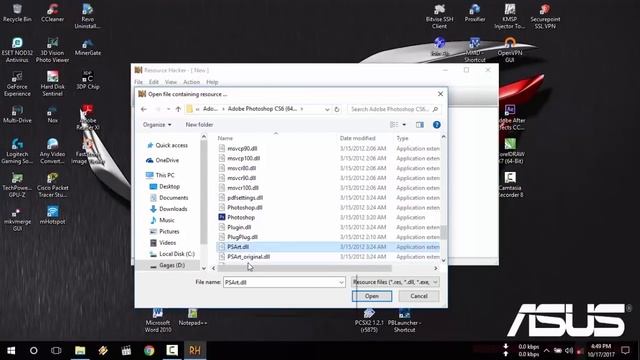Open Multi-Drive desktop icon
This screenshot has height=360, width=640.
17,114
